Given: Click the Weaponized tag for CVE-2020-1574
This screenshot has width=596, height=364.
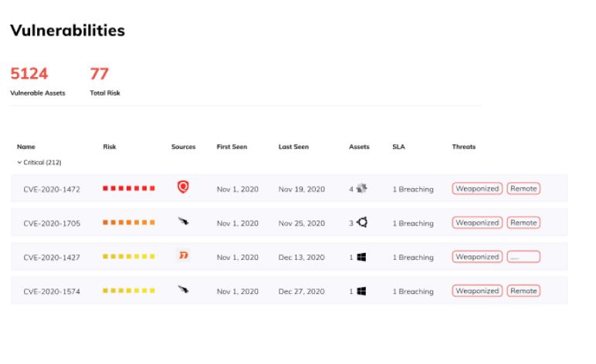Looking at the screenshot, I should tap(477, 291).
